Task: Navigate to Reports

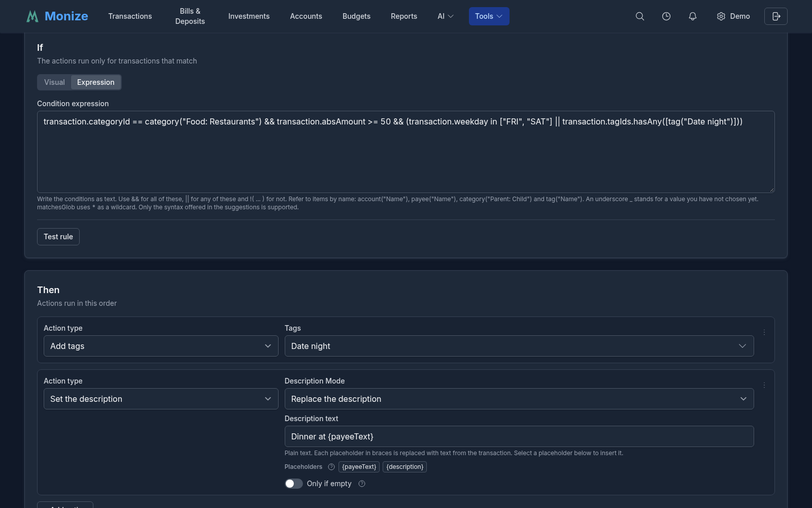Action: pyautogui.click(x=404, y=16)
